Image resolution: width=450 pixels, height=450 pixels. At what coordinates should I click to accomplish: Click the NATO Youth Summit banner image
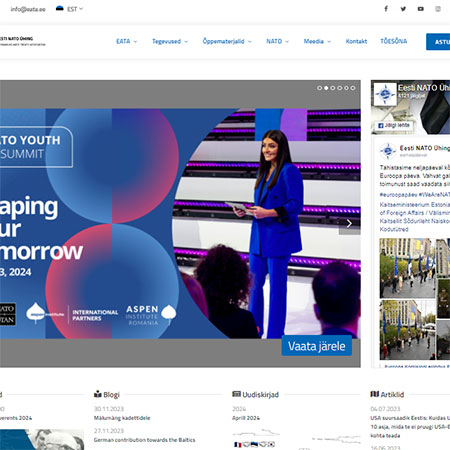[180, 223]
